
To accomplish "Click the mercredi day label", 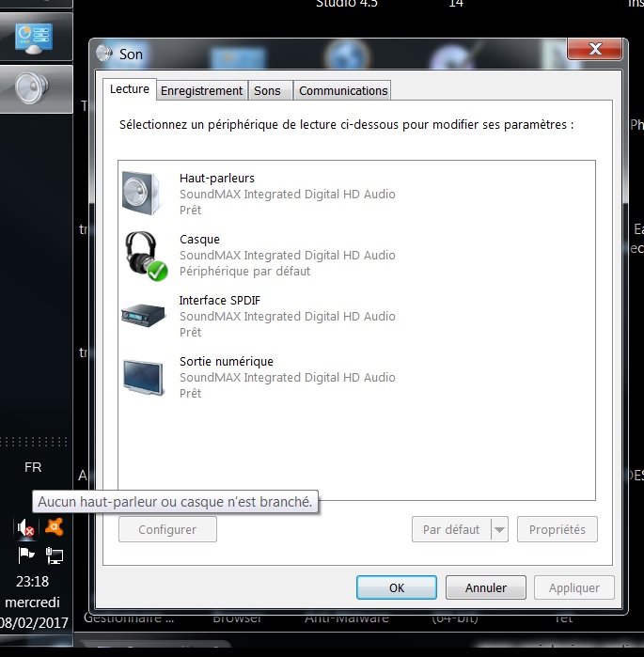I will click(32, 602).
